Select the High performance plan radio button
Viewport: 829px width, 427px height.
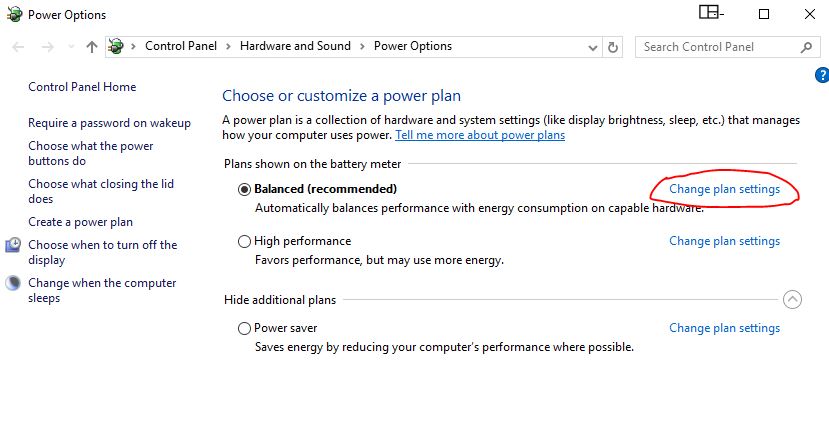point(244,242)
